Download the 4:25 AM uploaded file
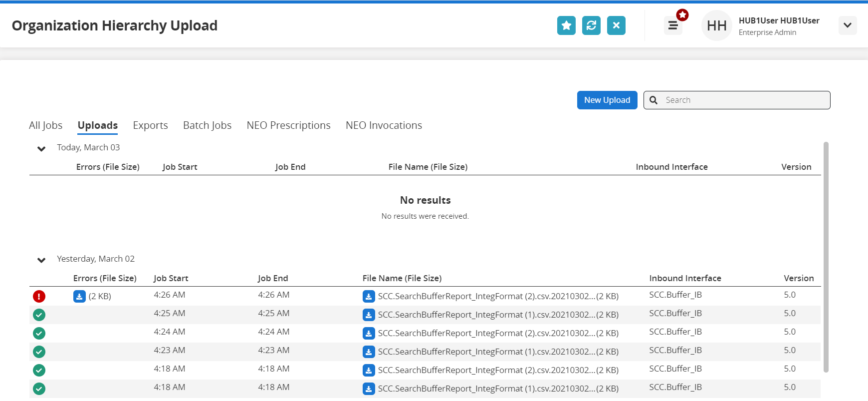The width and height of the screenshot is (868, 401). 369,315
